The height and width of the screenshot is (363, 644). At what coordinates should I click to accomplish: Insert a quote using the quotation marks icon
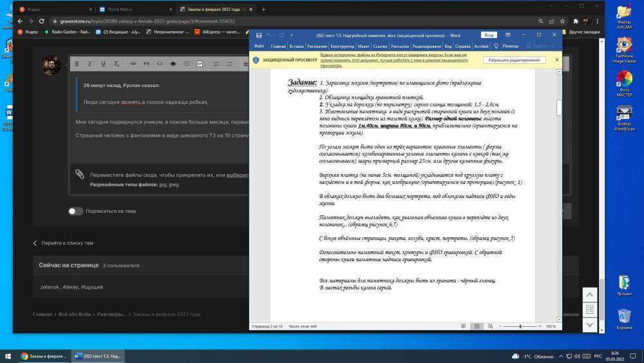click(146, 64)
